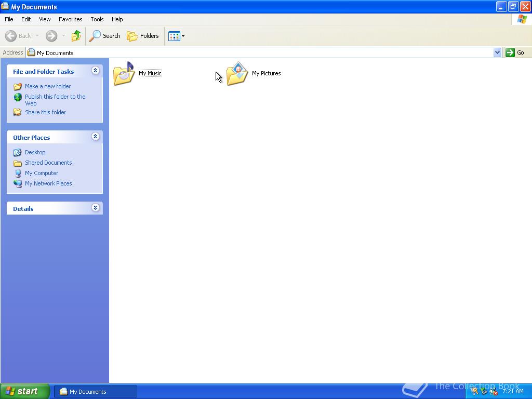Open My Computer link
This screenshot has width=532, height=399.
(42, 173)
